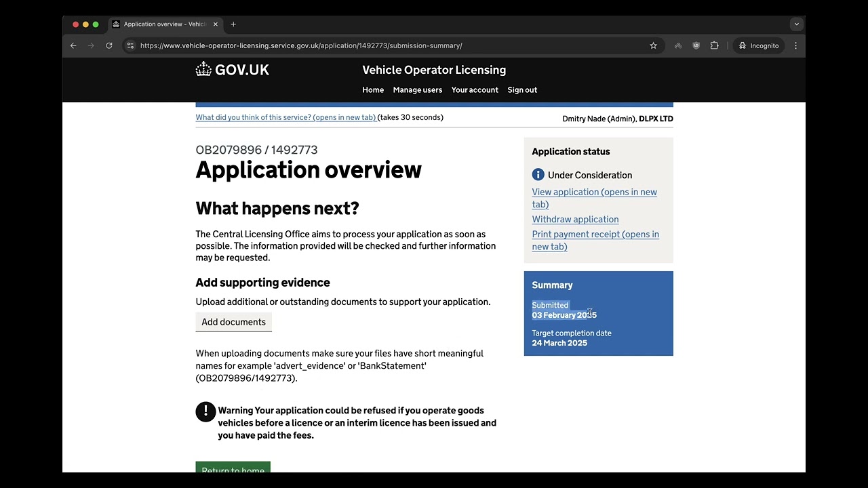Click the macOS green maximize window button
The width and height of the screenshot is (868, 488).
[96, 24]
